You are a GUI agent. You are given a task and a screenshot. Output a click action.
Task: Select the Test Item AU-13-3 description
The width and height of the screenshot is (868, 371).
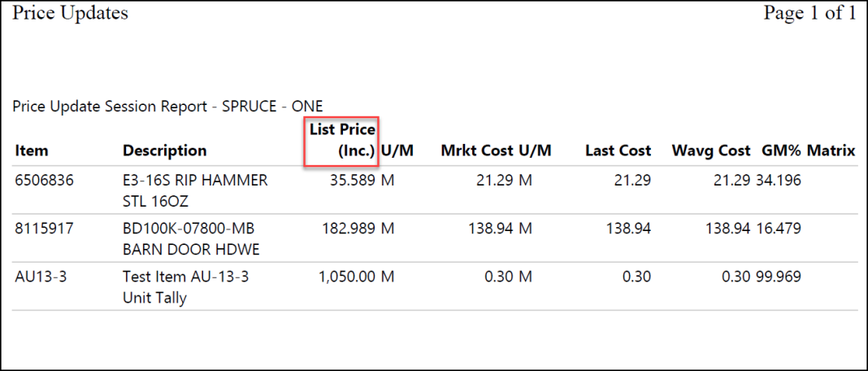click(185, 287)
